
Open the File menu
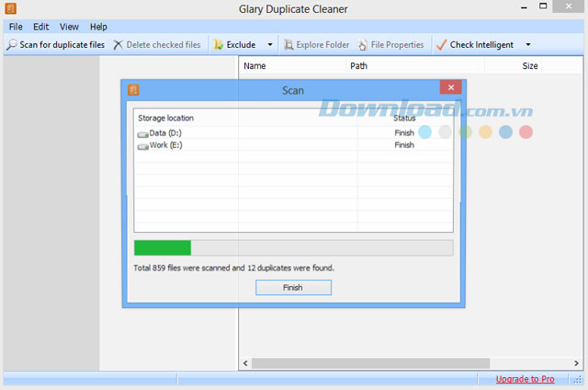coord(16,27)
